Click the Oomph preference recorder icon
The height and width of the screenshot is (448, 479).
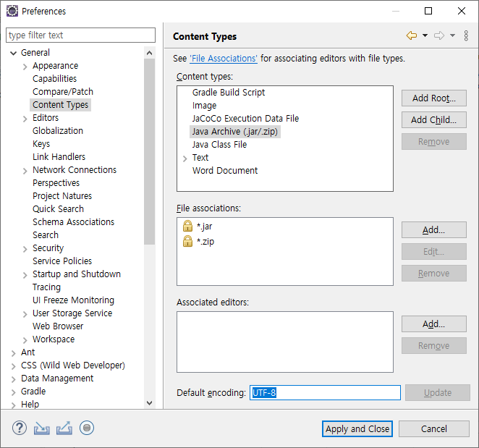coord(87,428)
